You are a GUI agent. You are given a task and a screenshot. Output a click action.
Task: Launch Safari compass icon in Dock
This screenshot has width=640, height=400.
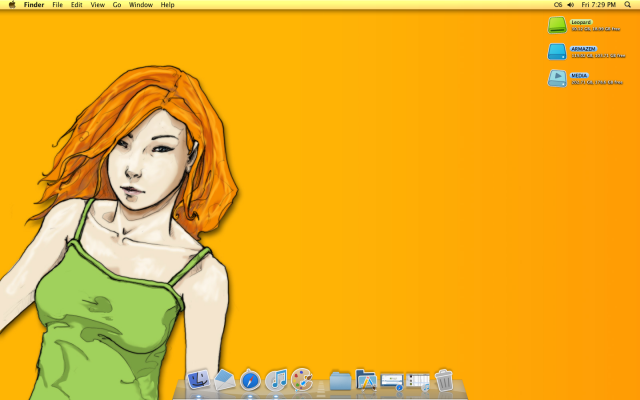point(250,380)
